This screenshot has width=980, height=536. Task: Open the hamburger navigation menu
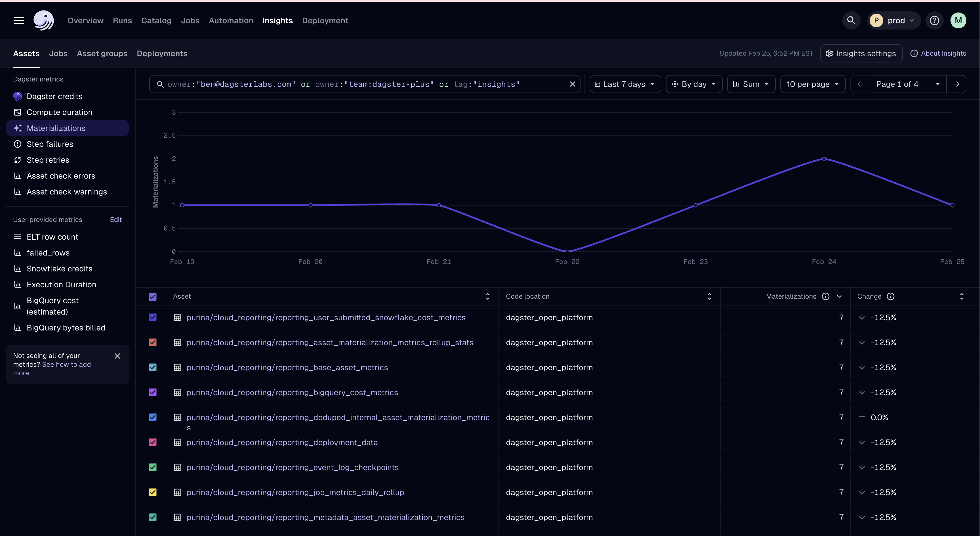[x=19, y=20]
